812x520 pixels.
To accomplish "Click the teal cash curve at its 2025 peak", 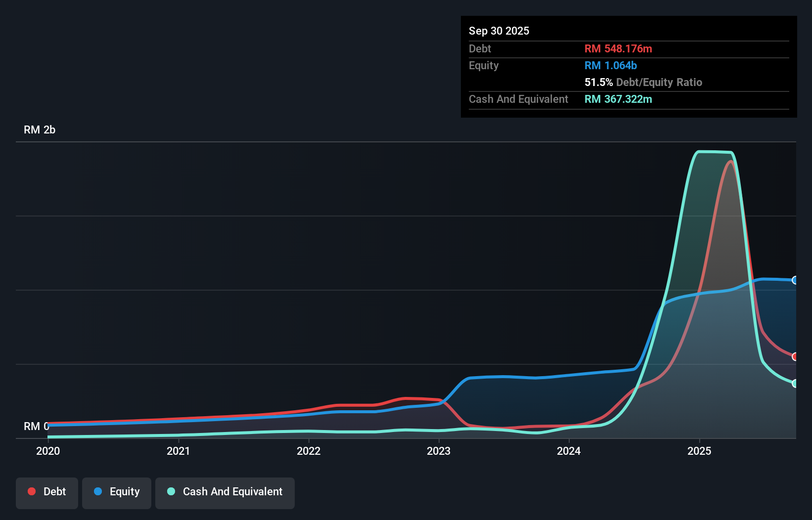I will pyautogui.click(x=714, y=152).
